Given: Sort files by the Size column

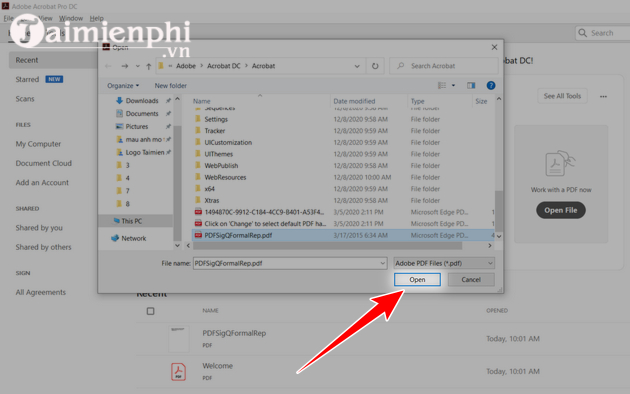Looking at the screenshot, I should (x=481, y=101).
